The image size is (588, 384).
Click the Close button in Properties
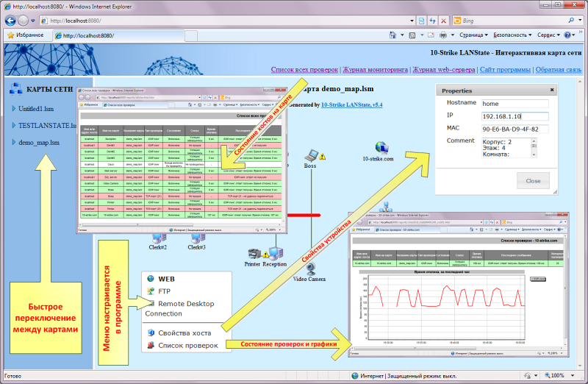coord(533,180)
